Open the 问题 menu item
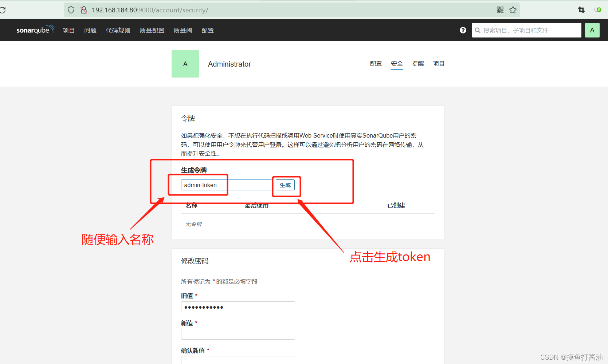 coord(90,30)
